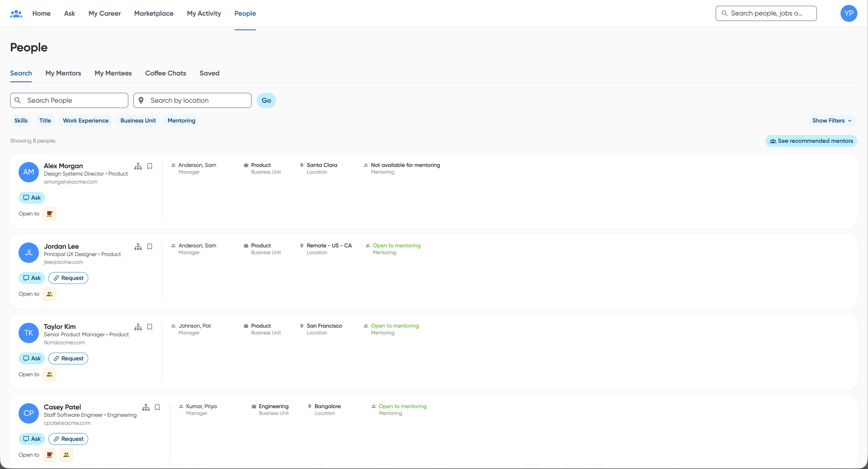Click the app logo people icon
The width and height of the screenshot is (868, 469).
coord(16,14)
